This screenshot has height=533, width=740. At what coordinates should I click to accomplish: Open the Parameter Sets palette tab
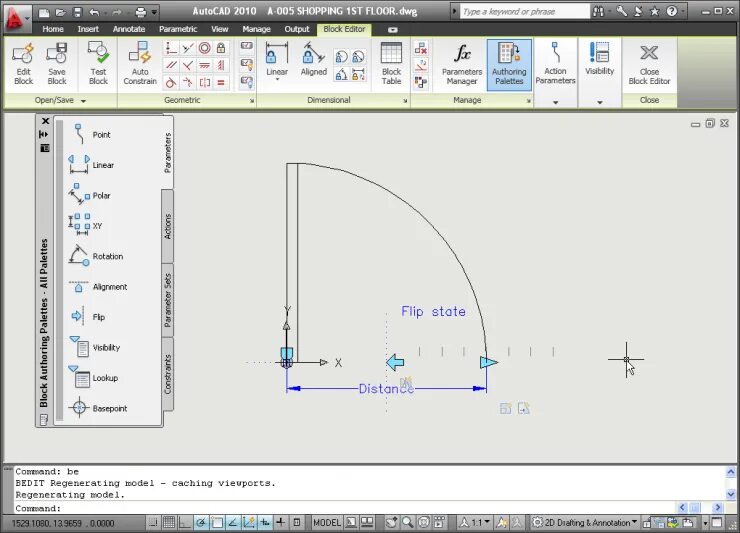pos(168,300)
